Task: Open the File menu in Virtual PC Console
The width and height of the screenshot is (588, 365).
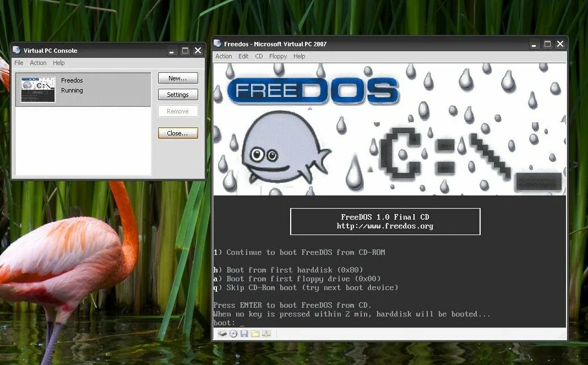Action: click(x=19, y=63)
